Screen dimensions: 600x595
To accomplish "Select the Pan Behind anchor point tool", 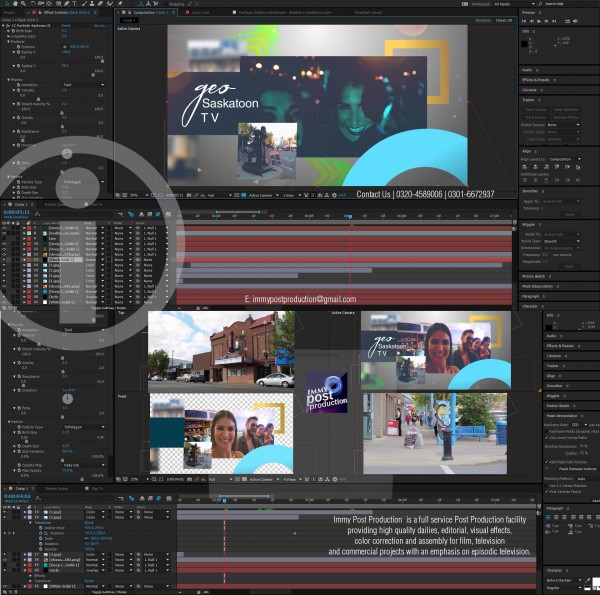I will (x=49, y=3).
